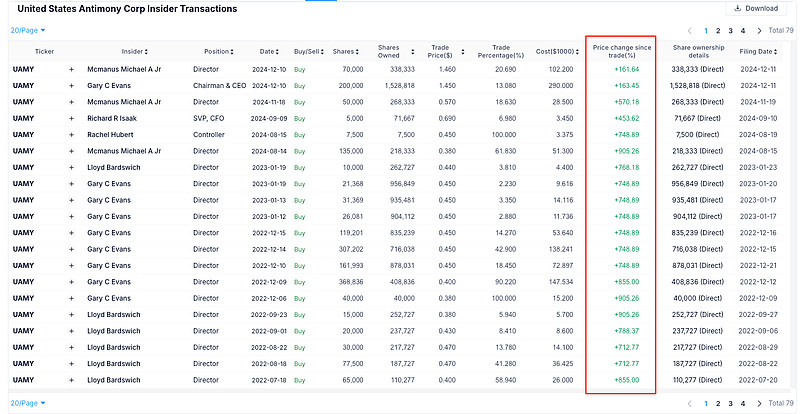Image resolution: width=800 pixels, height=414 pixels.
Task: Open the top 20/Page dropdown
Action: click(28, 30)
